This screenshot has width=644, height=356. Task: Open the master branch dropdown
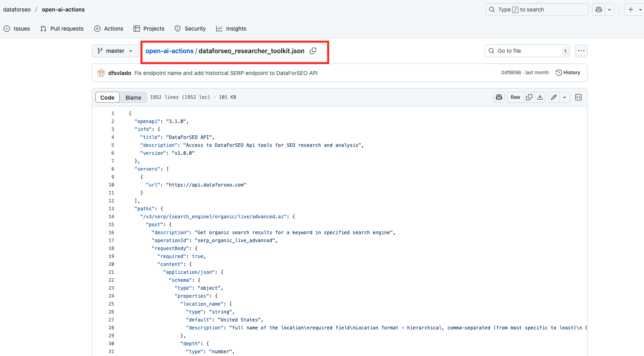coord(115,51)
